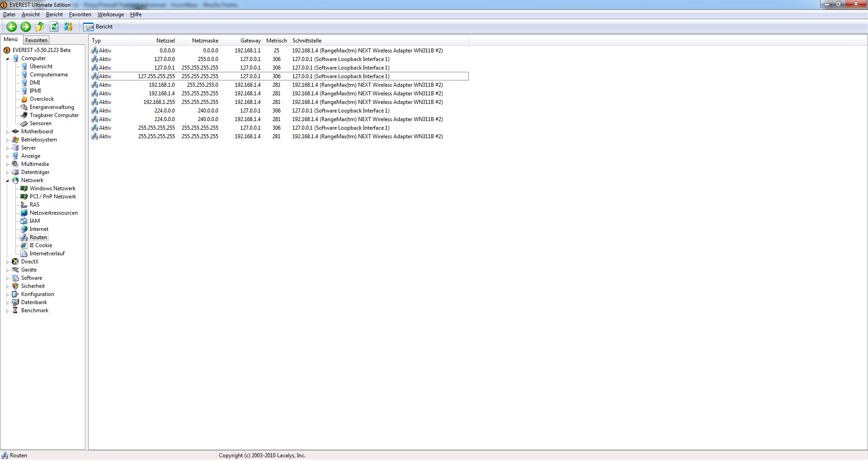The width and height of the screenshot is (868, 460).
Task: Select the route row with Netzziel 192.168.1.0
Action: (279, 85)
